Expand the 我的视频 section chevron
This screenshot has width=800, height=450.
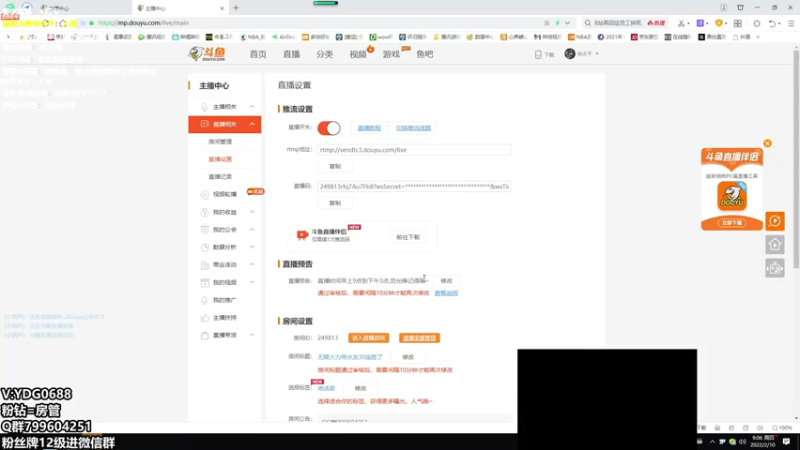click(252, 282)
